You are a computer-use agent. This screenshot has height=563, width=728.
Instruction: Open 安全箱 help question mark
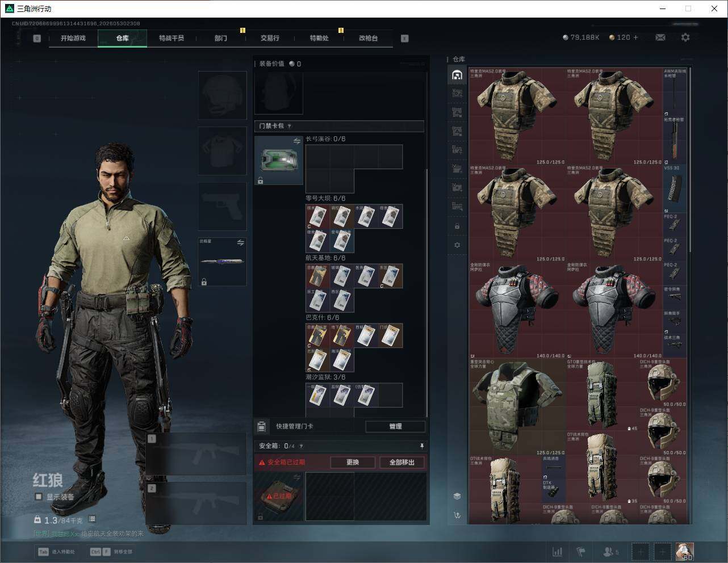[301, 447]
